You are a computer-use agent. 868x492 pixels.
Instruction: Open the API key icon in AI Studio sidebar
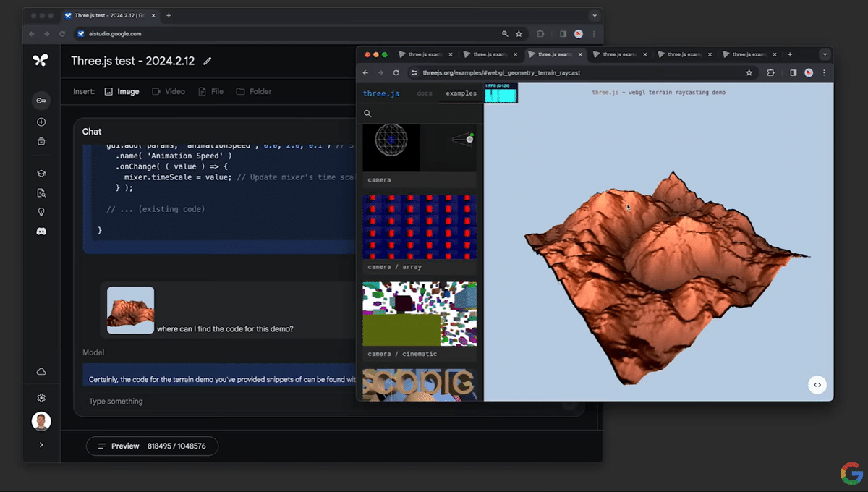point(41,101)
